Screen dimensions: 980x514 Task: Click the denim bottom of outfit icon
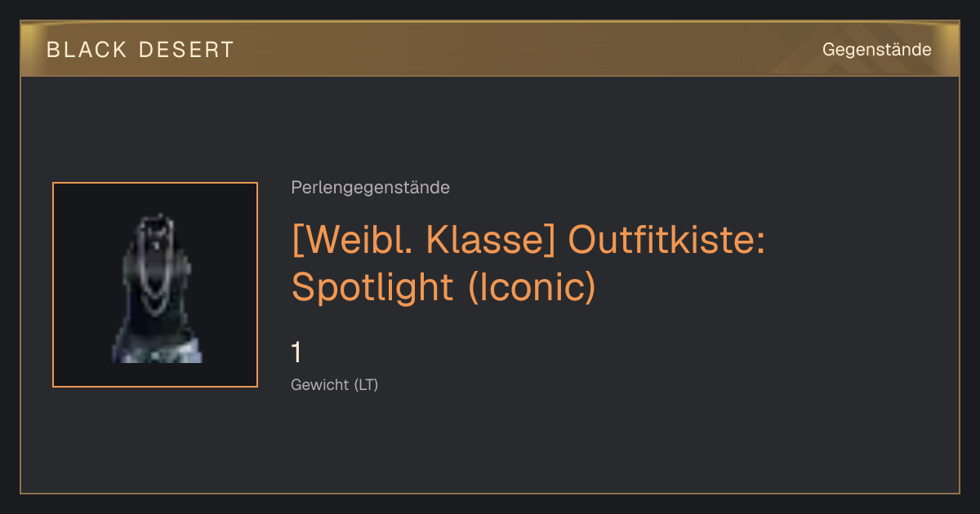tap(157, 350)
